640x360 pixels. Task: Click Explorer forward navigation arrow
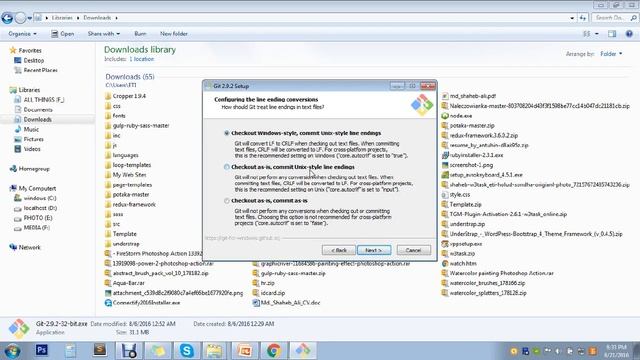[x=20, y=18]
